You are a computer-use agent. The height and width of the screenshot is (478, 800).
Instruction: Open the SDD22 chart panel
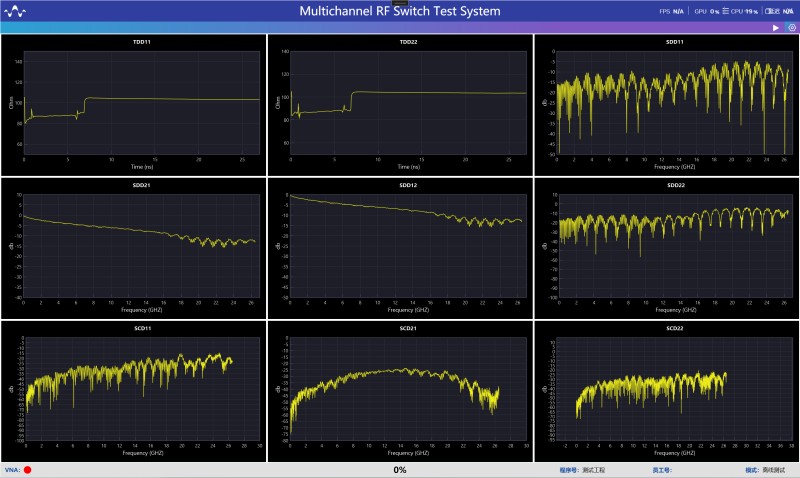click(667, 248)
